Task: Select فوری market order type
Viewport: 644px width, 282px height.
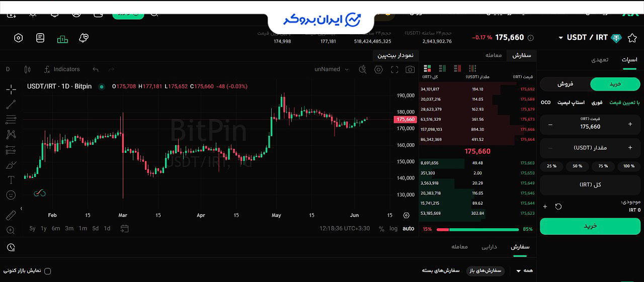Action: click(x=597, y=103)
